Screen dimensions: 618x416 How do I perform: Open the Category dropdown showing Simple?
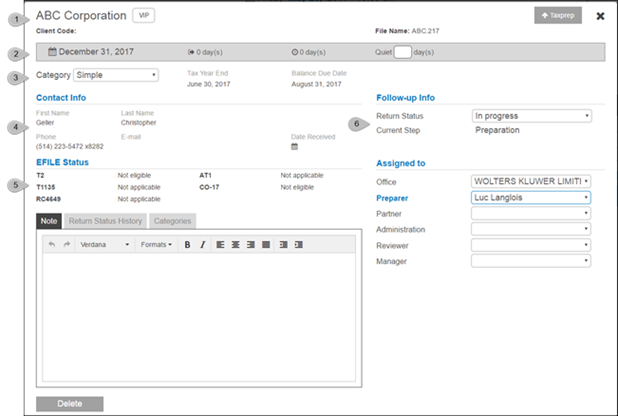(116, 74)
